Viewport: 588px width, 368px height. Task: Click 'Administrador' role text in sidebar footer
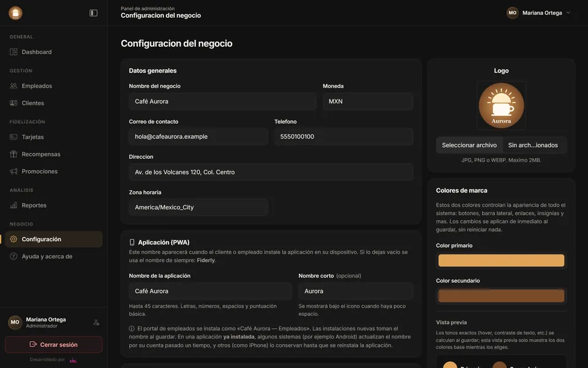[x=42, y=326]
